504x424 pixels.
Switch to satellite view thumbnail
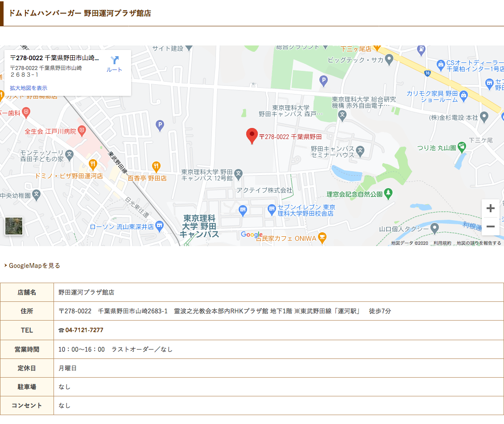click(14, 226)
